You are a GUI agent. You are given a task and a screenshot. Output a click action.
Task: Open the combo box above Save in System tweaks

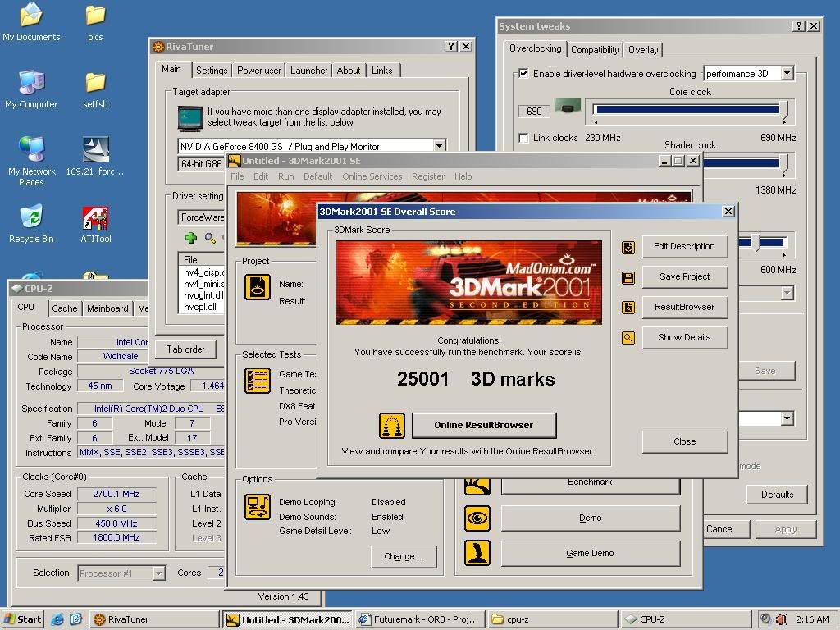point(787,293)
